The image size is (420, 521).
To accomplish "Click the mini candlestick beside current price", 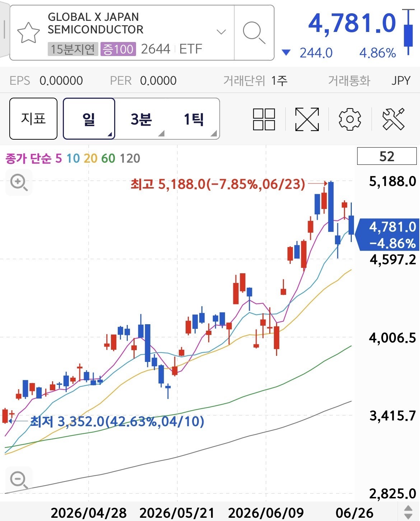I will [x=408, y=32].
